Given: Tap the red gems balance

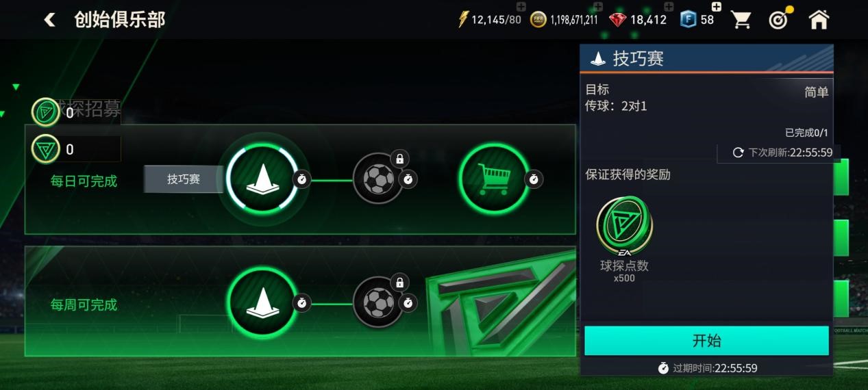Looking at the screenshot, I should point(638,20).
